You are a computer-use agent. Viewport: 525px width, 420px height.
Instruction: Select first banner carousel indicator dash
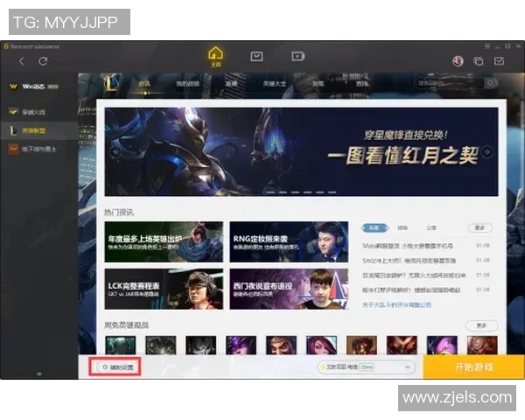[x=270, y=192]
